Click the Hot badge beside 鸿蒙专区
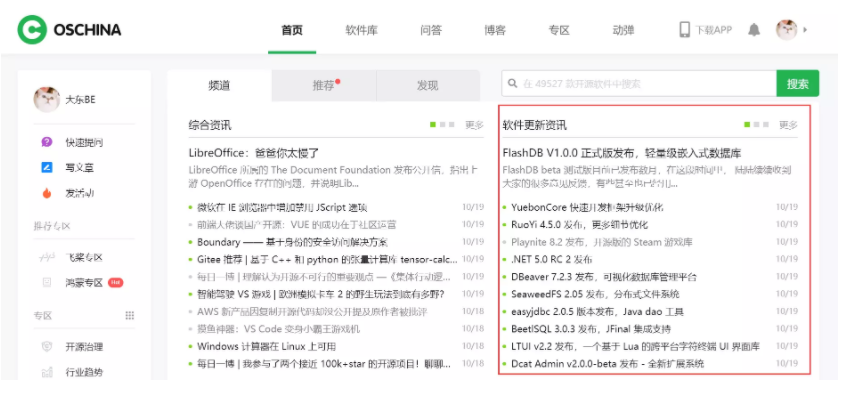Screen dimensions: 842x408 (x=115, y=282)
